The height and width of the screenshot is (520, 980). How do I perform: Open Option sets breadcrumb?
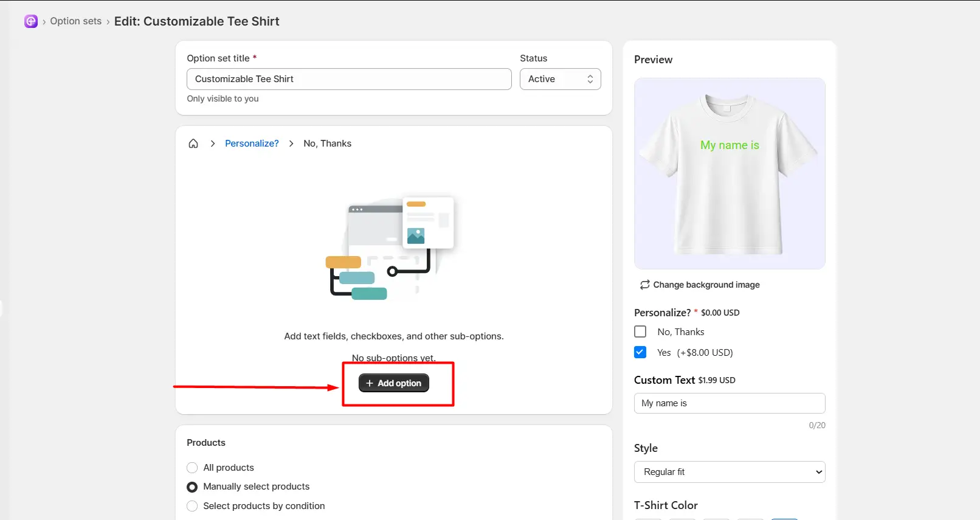76,21
